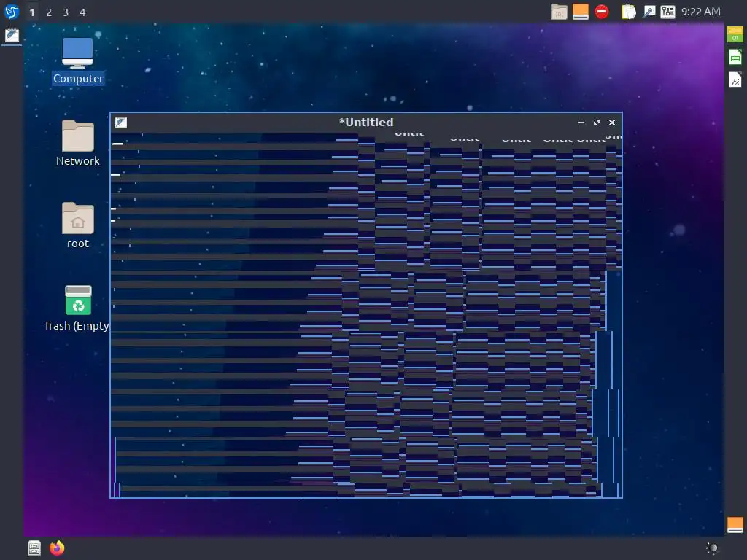Open the green spreadsheet launcher in right panel
747x560 pixels.
735,57
